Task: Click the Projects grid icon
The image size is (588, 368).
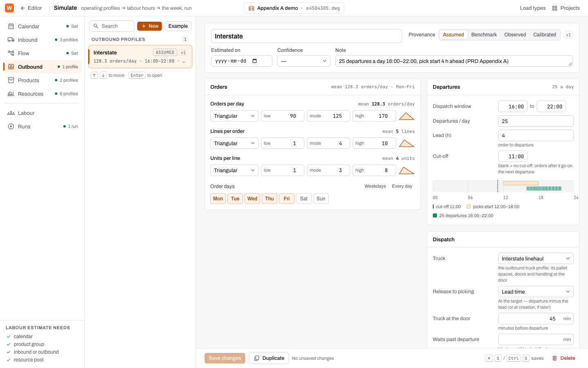Action: click(555, 8)
